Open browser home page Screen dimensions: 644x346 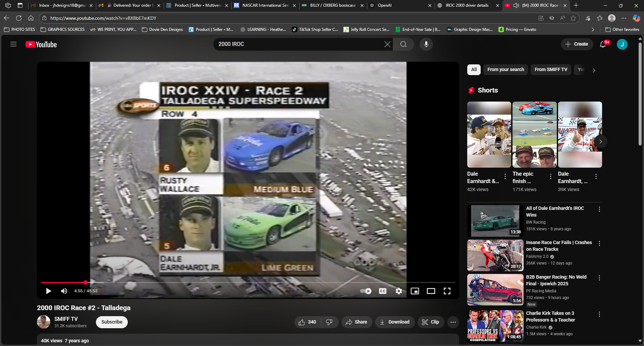[31, 18]
